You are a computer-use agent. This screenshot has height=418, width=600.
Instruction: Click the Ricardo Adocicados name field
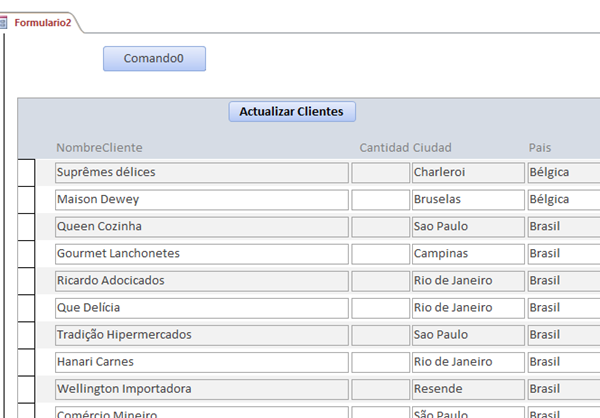(x=200, y=280)
